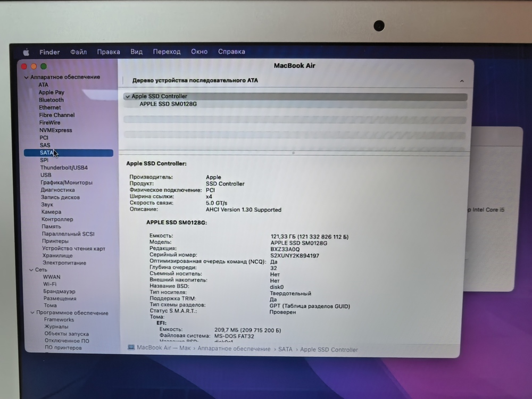This screenshot has height=399, width=532.
Task: Open the Окно menu
Action: pyautogui.click(x=199, y=52)
